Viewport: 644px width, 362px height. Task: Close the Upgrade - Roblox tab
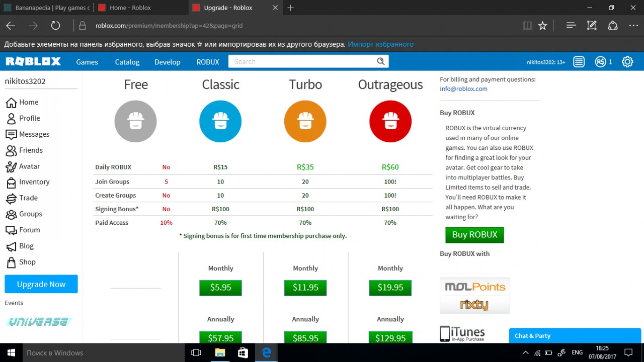[x=275, y=8]
